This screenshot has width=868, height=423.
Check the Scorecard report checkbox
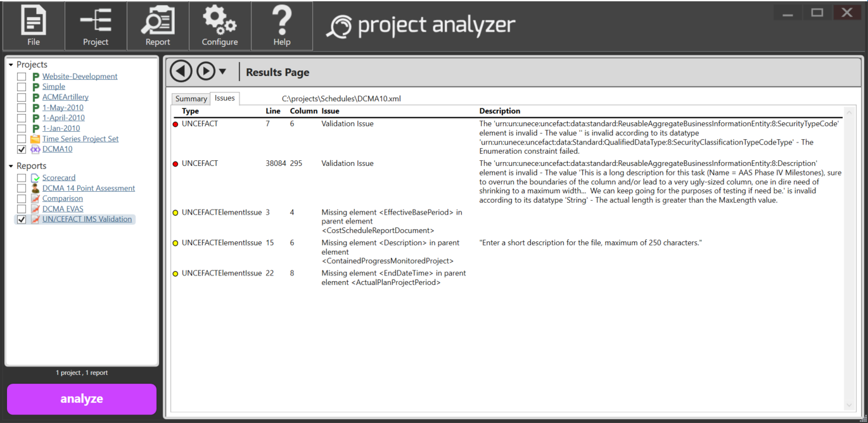click(x=22, y=178)
